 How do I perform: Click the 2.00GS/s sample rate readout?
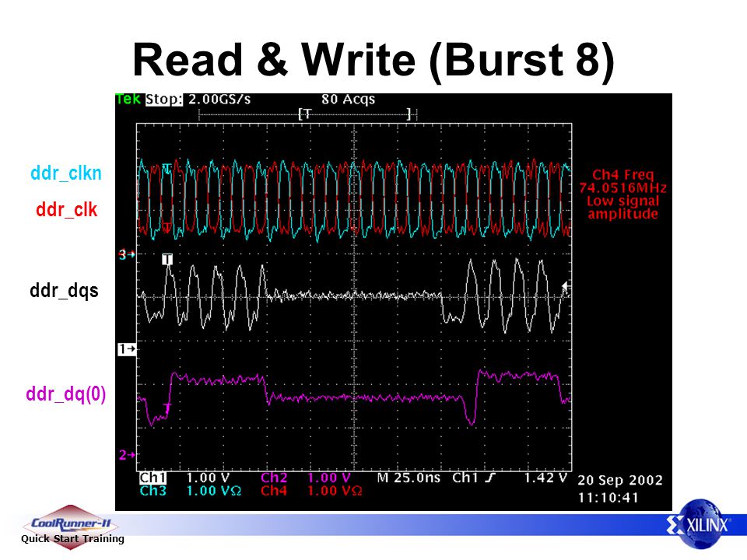[219, 99]
